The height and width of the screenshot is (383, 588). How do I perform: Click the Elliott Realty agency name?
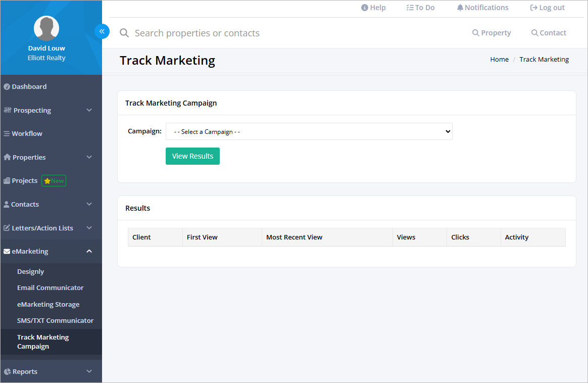click(46, 58)
